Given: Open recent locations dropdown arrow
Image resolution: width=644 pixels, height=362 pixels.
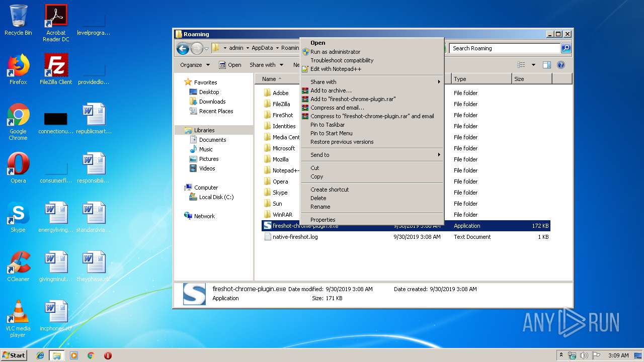Looking at the screenshot, I should coord(206,49).
